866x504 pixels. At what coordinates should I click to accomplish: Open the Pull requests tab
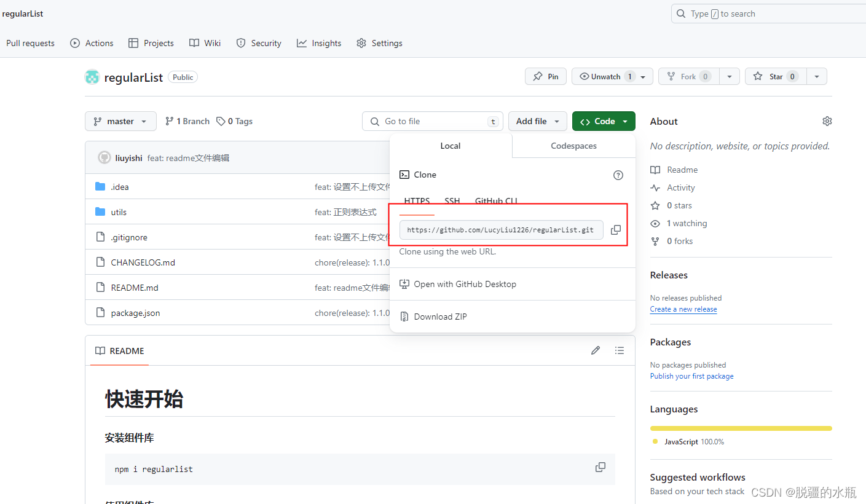(30, 43)
